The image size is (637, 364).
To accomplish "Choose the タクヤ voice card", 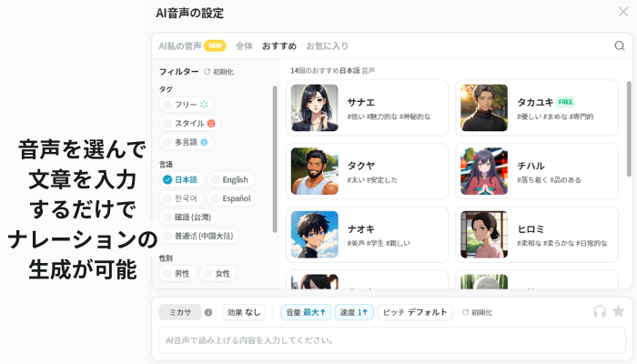I will (368, 171).
